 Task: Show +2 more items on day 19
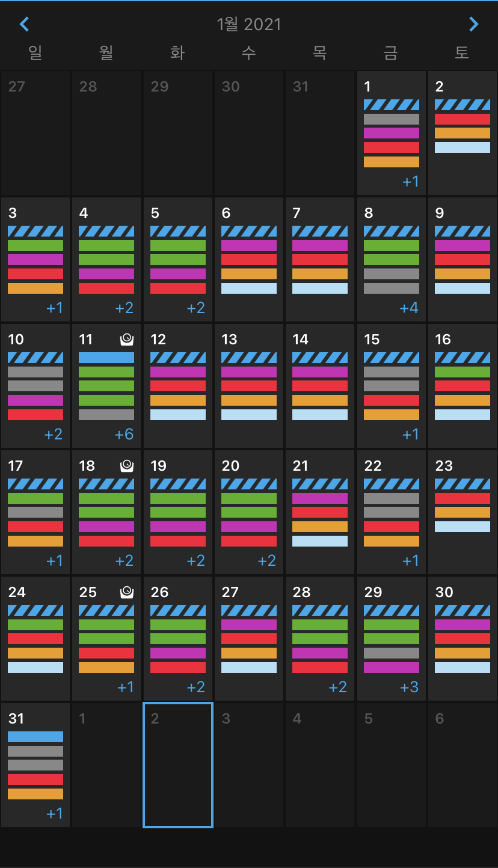click(x=196, y=561)
